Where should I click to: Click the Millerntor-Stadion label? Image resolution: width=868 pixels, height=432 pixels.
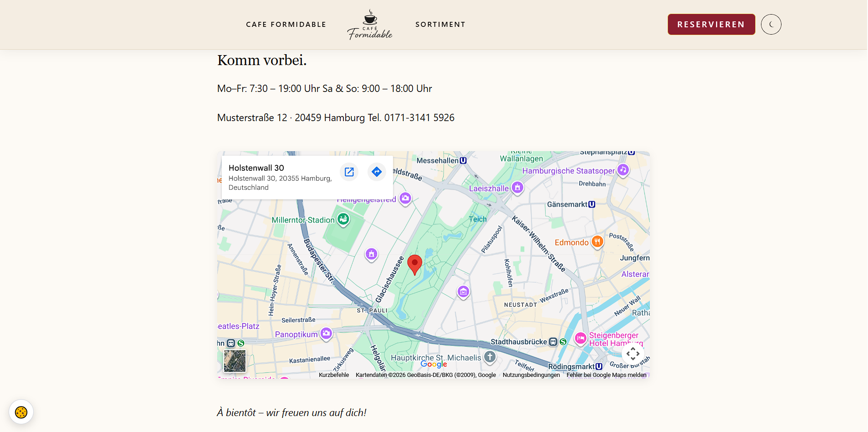coord(303,220)
